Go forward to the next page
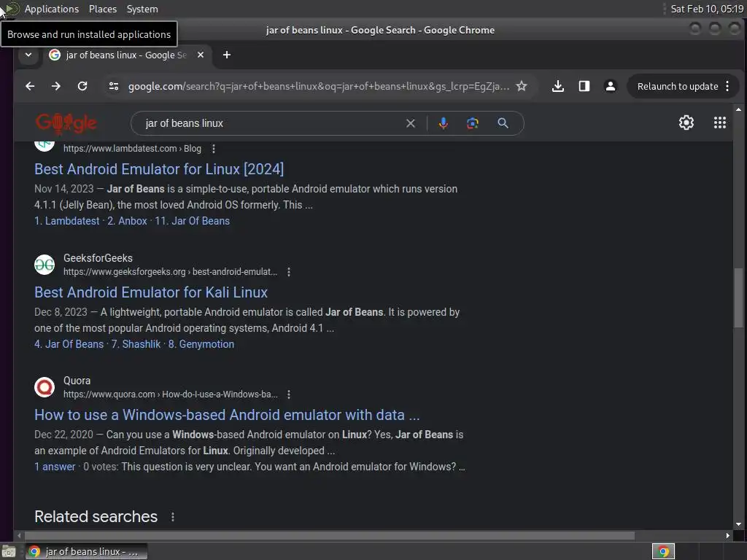 tap(56, 86)
